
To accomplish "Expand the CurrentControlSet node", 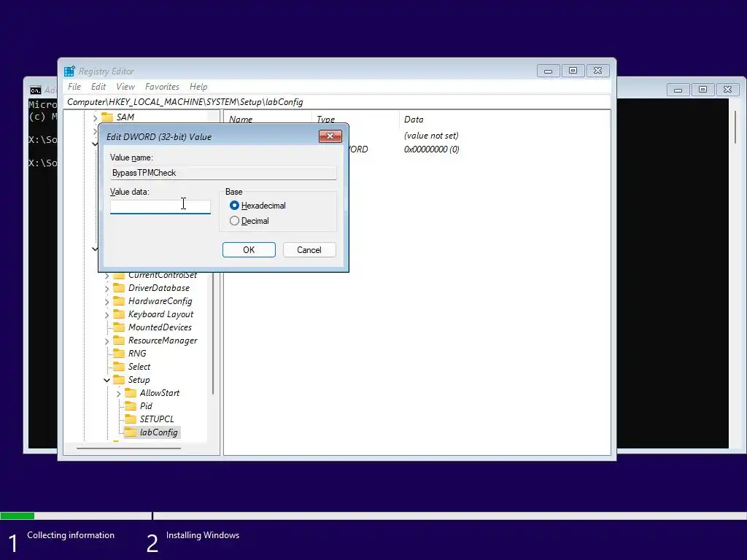I will coord(107,276).
